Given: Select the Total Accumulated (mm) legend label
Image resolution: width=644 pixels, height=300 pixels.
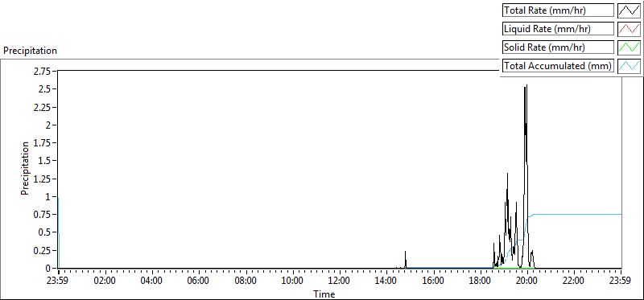Looking at the screenshot, I should [x=558, y=66].
